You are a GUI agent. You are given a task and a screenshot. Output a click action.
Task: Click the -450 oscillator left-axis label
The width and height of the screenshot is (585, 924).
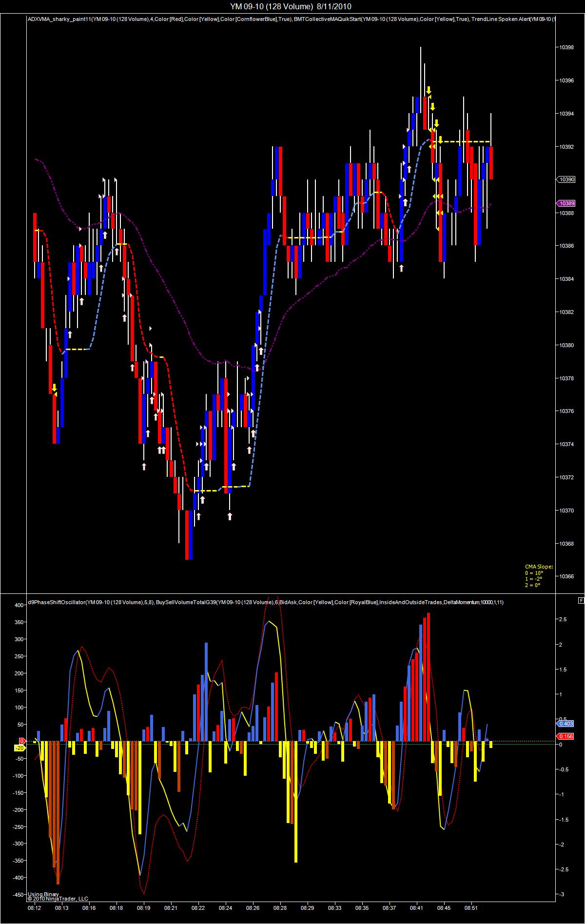click(x=19, y=895)
